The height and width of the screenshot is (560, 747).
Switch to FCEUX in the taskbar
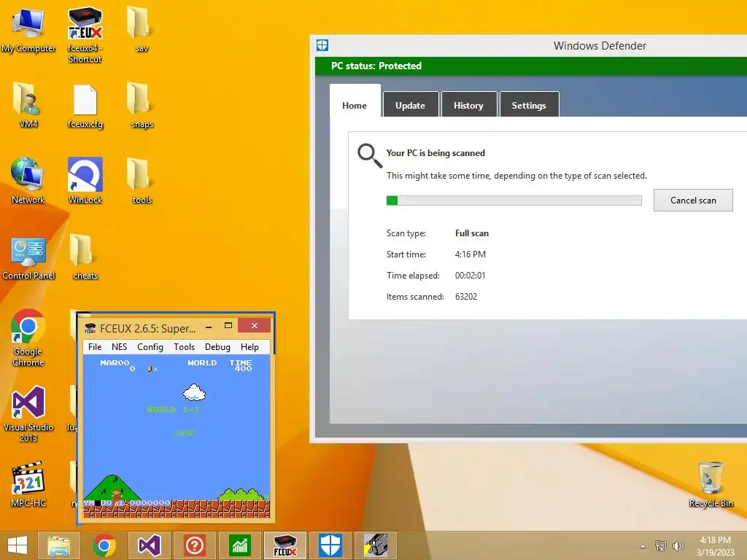tap(285, 545)
